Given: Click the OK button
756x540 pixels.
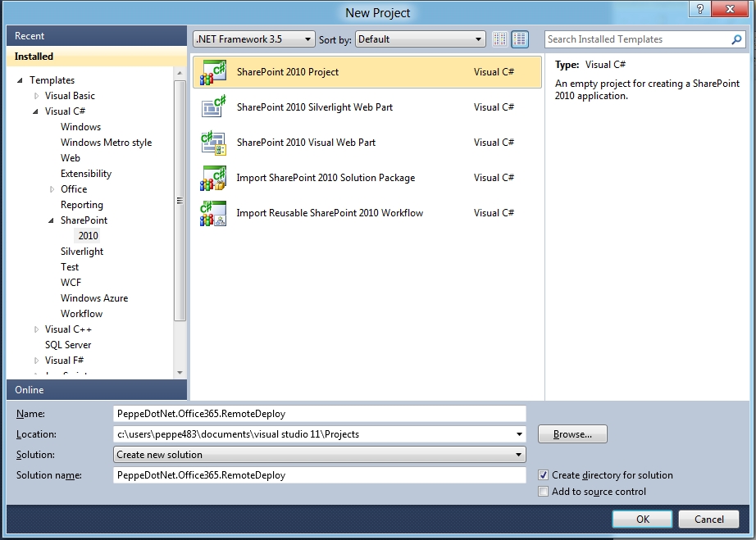Looking at the screenshot, I should 642,520.
